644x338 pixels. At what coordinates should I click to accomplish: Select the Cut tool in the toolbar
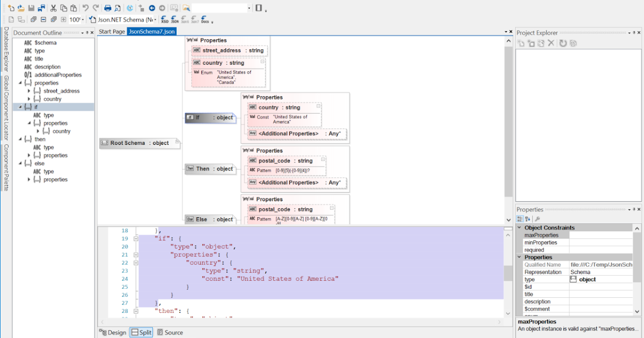tap(53, 8)
